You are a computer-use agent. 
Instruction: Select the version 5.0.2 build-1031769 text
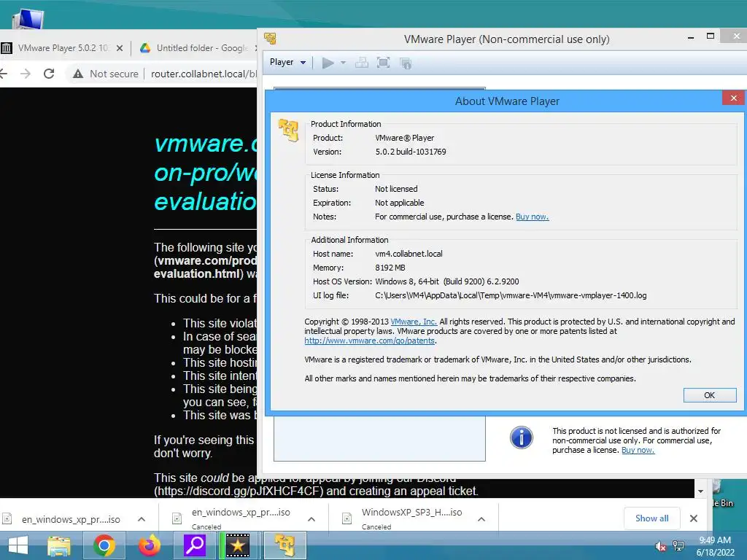411,152
